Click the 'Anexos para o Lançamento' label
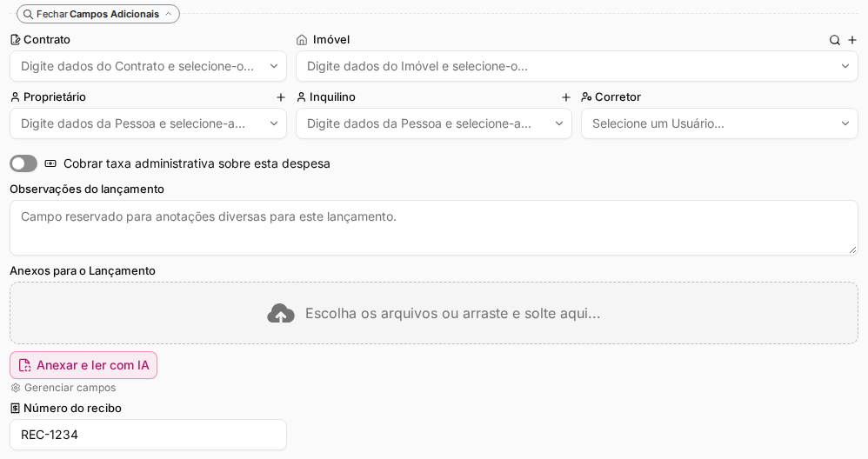868x459 pixels. (x=83, y=271)
